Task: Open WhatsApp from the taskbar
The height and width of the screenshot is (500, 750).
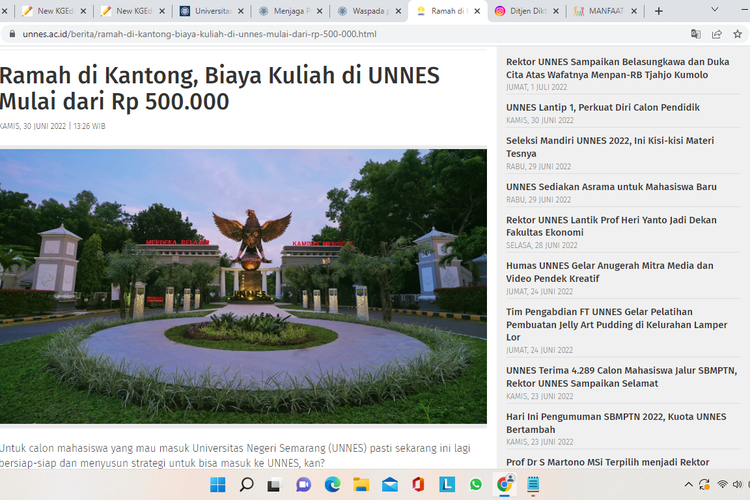Action: point(476,485)
